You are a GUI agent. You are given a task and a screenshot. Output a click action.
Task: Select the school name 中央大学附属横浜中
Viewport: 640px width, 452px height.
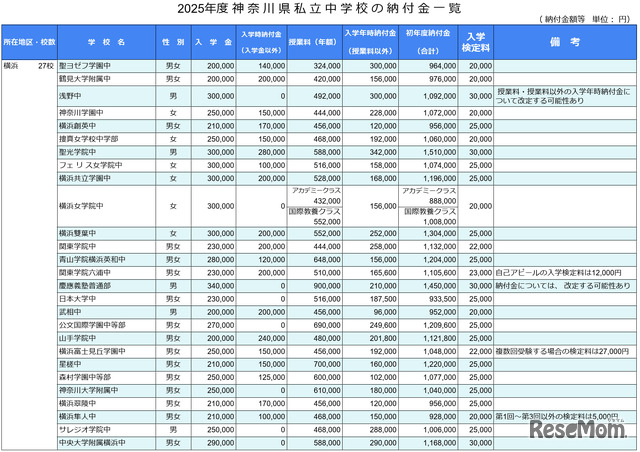point(92,443)
